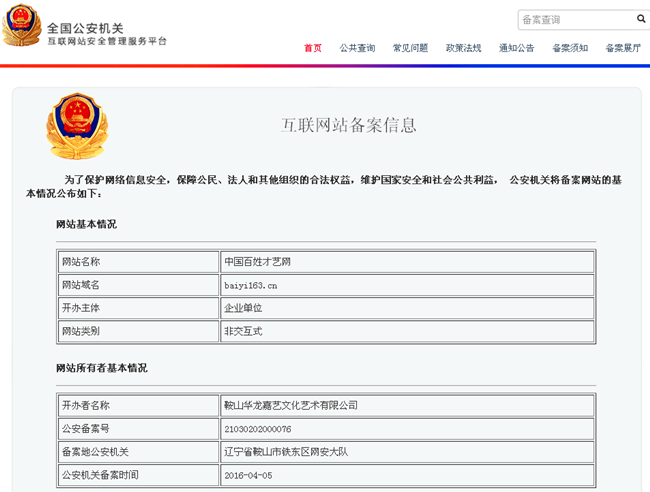Image resolution: width=650 pixels, height=492 pixels.
Task: Navigate to 备案须知
Action: coord(570,48)
